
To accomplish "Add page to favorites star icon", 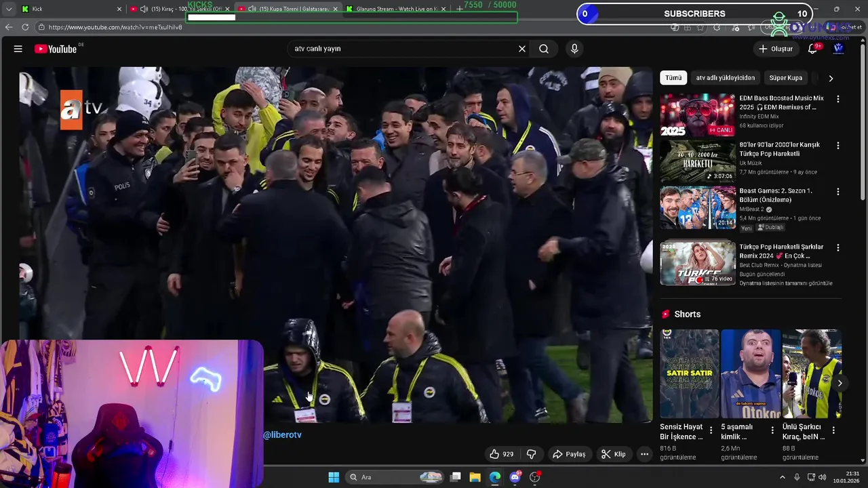I will 701,28.
